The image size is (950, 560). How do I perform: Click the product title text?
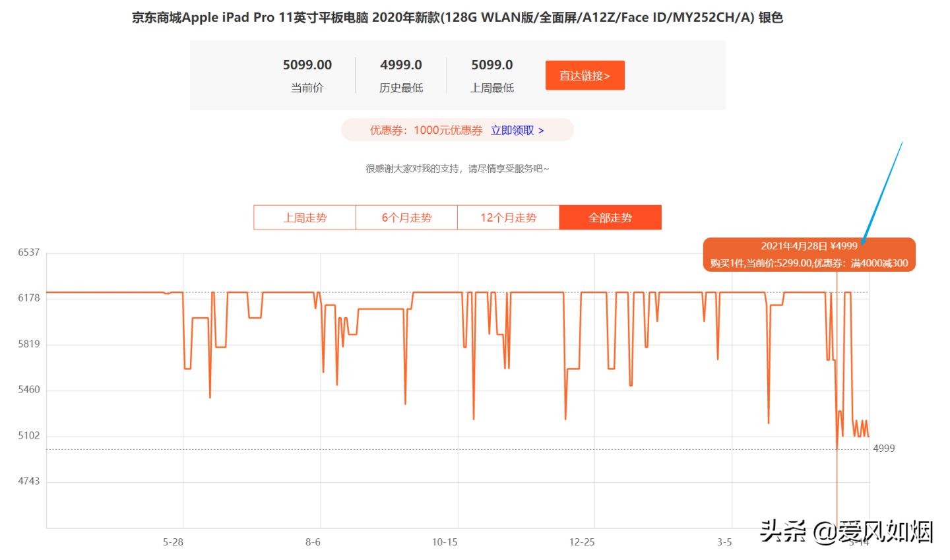[457, 17]
